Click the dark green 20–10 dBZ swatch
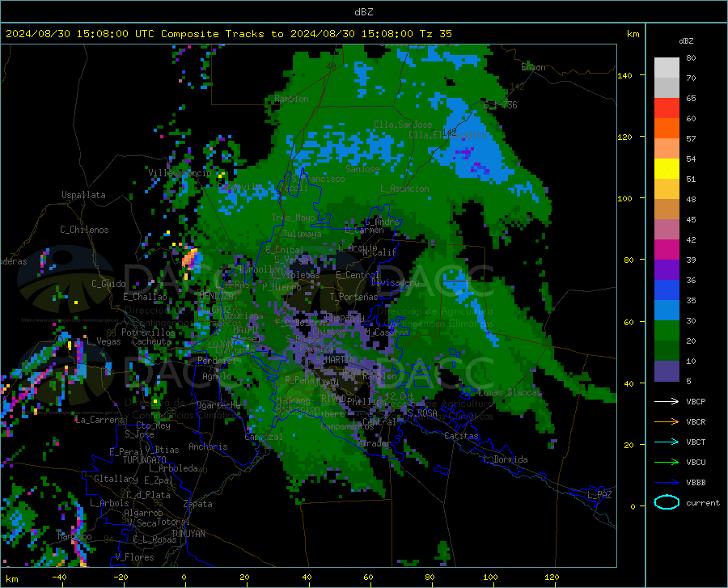This screenshot has height=588, width=728. 667,351
